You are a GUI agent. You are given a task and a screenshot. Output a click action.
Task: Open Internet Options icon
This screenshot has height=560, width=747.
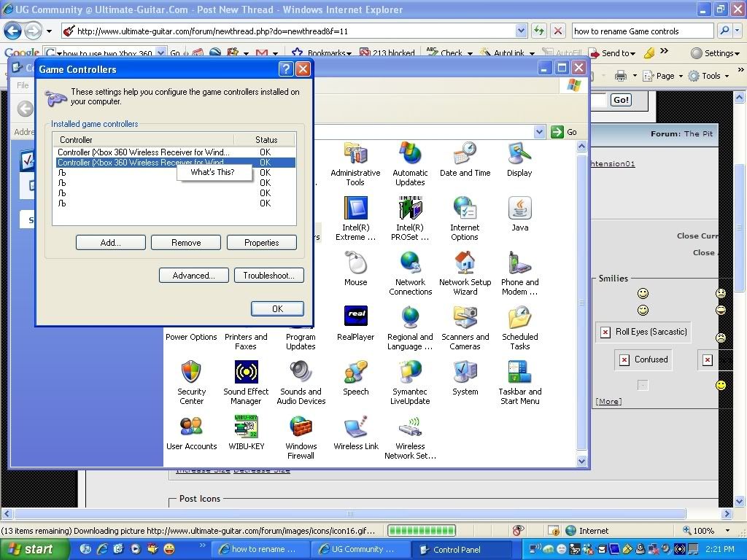[x=465, y=218]
